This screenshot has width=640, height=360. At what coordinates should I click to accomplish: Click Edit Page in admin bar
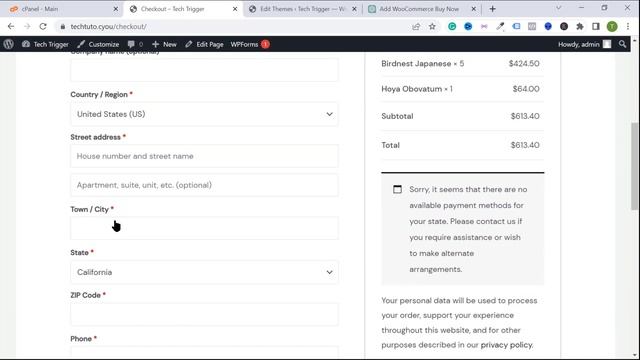click(x=204, y=44)
